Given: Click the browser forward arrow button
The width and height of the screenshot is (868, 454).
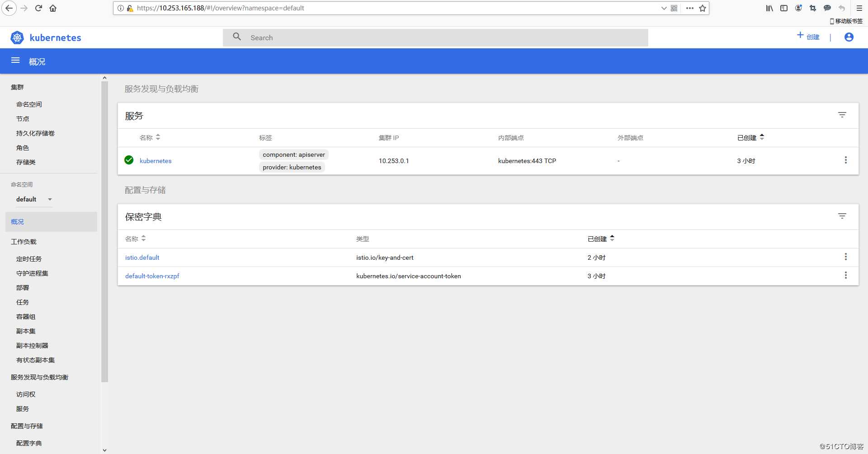Looking at the screenshot, I should (x=24, y=8).
